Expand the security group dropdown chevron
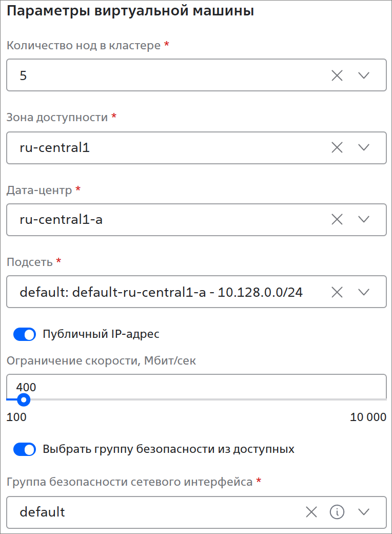392x534 pixels. [x=364, y=511]
